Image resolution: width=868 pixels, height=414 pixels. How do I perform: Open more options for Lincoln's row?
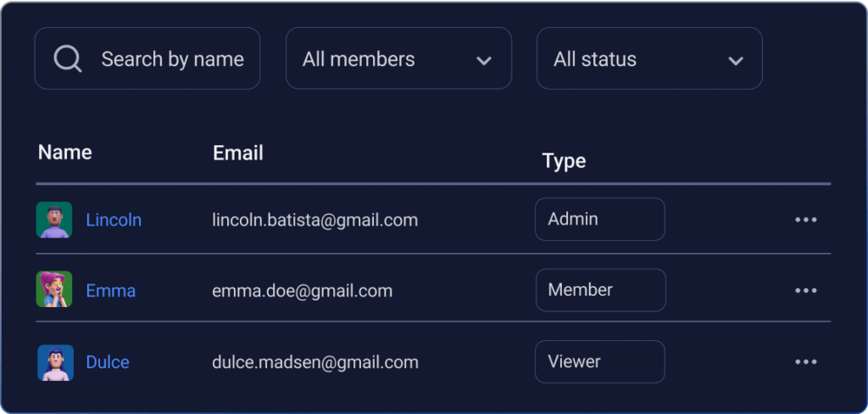pyautogui.click(x=805, y=220)
